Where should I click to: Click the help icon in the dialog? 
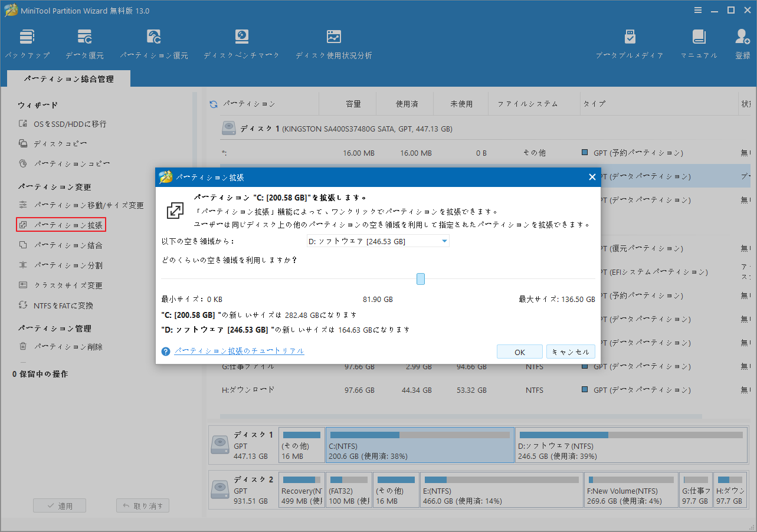tap(166, 351)
